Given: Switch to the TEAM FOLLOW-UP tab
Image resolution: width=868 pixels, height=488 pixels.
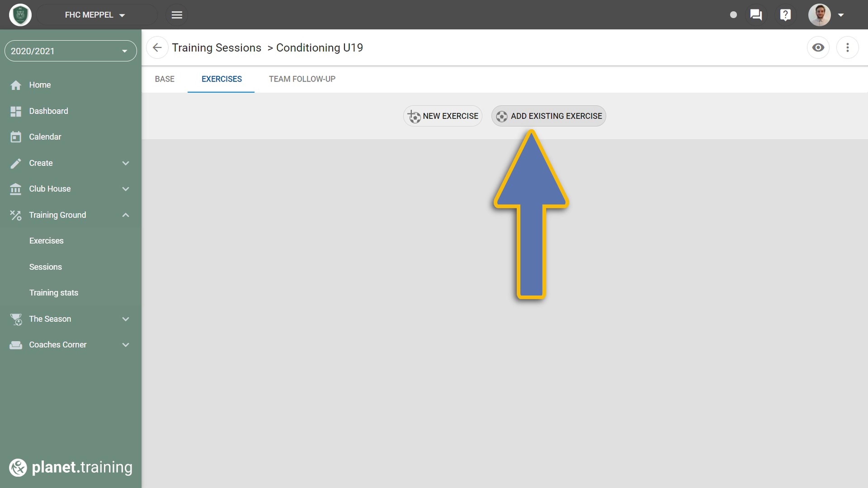Looking at the screenshot, I should (x=302, y=79).
